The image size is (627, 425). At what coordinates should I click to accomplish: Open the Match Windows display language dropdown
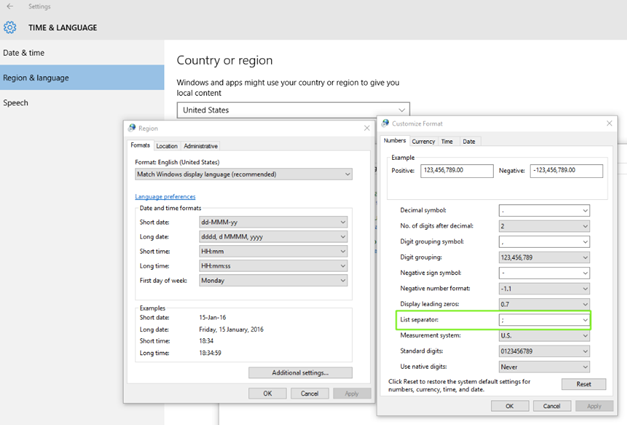tap(244, 174)
